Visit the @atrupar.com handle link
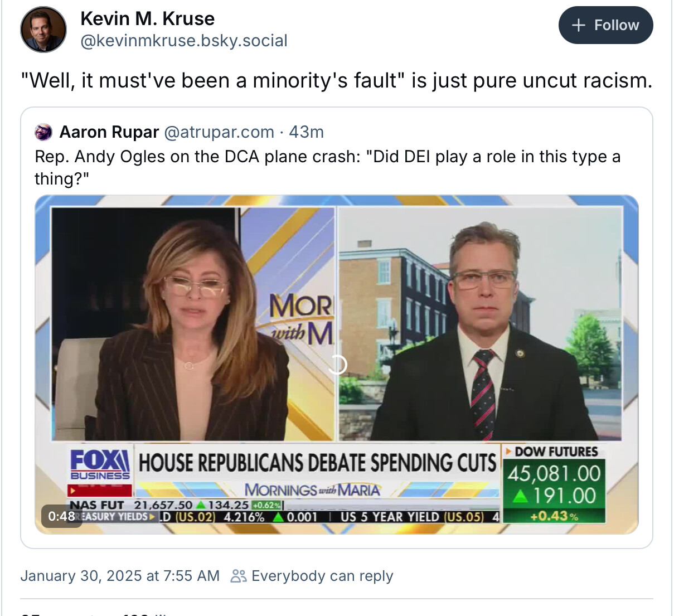Viewport: 674px width, 616px height. click(x=219, y=132)
